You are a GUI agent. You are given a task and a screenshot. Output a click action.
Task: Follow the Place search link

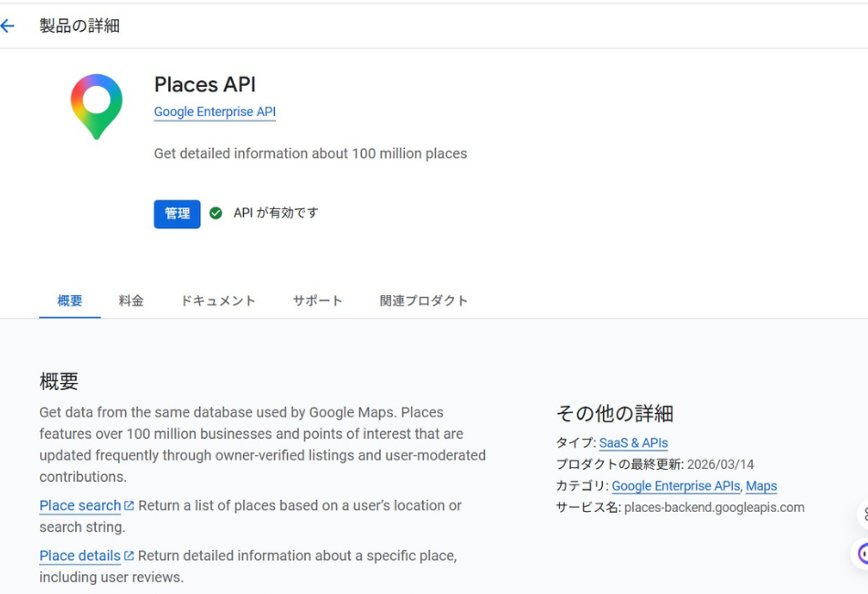pos(79,505)
